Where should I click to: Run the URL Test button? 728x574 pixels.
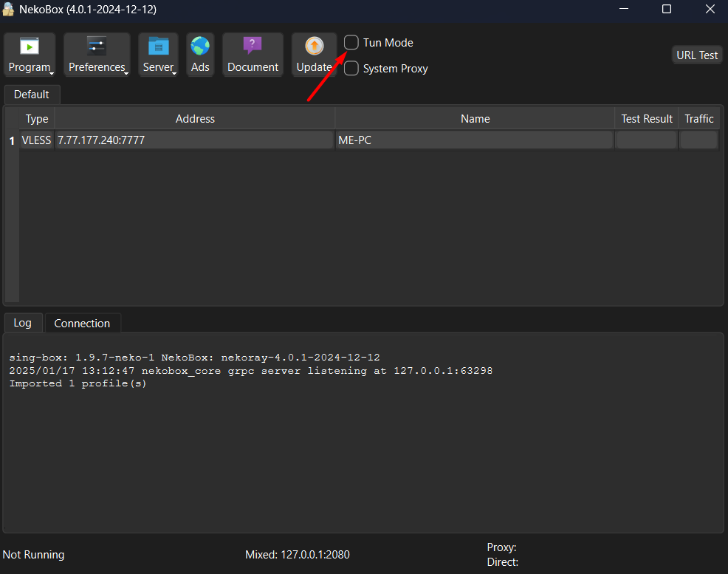click(697, 55)
